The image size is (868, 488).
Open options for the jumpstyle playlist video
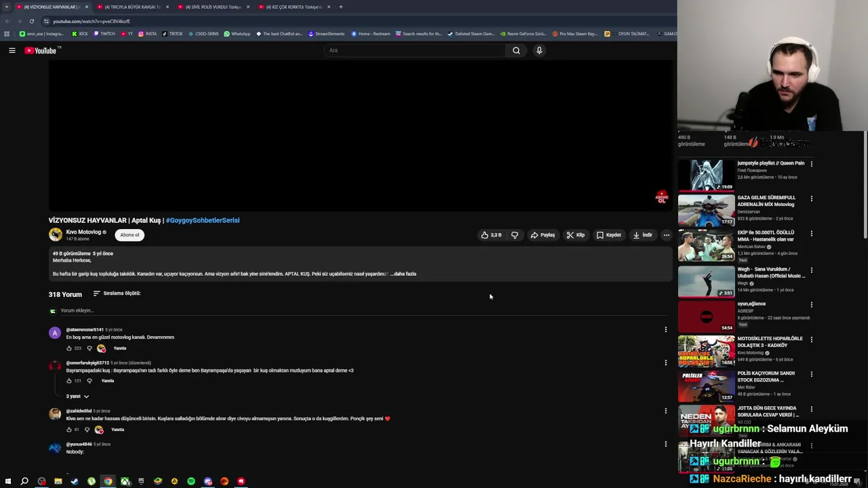[811, 164]
